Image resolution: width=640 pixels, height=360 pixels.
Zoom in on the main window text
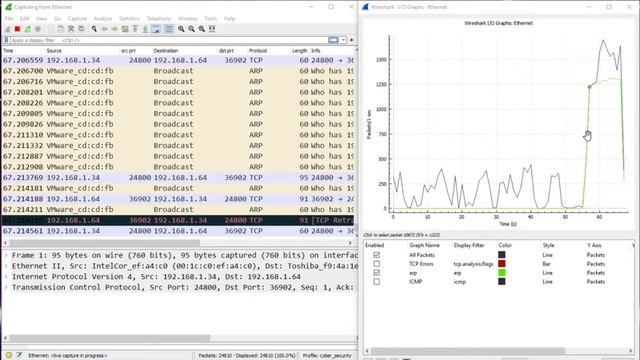[181, 29]
